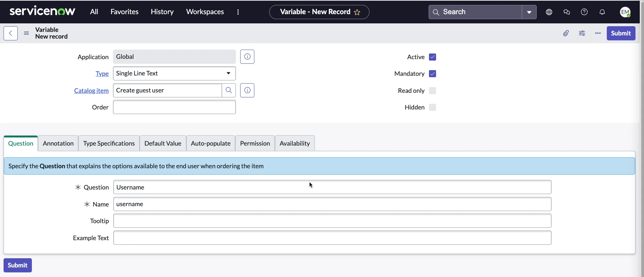
Task: Click the Submit button at bottom
Action: tap(18, 265)
